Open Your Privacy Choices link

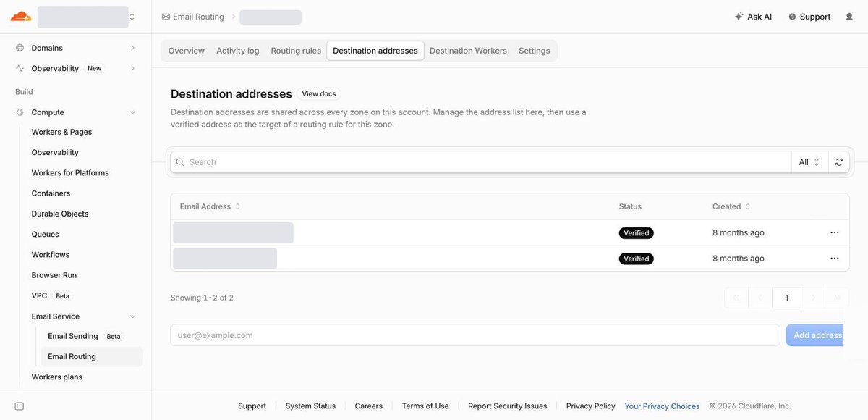point(662,406)
